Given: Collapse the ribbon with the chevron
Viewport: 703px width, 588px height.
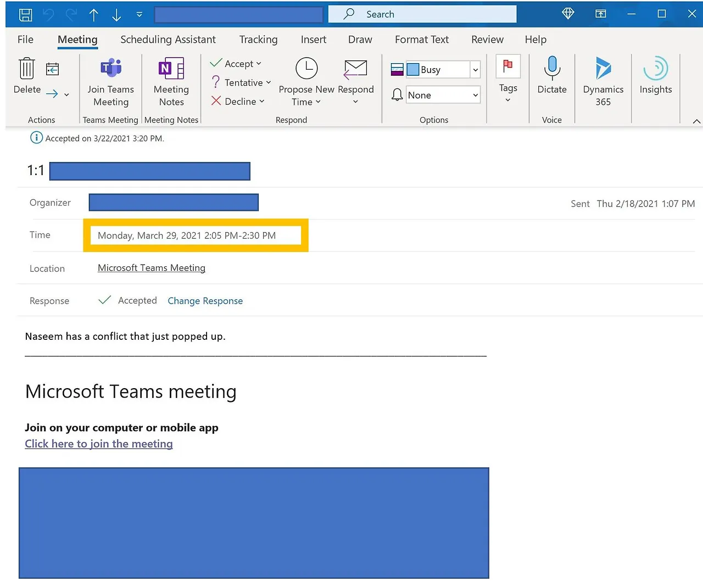Looking at the screenshot, I should [x=696, y=121].
